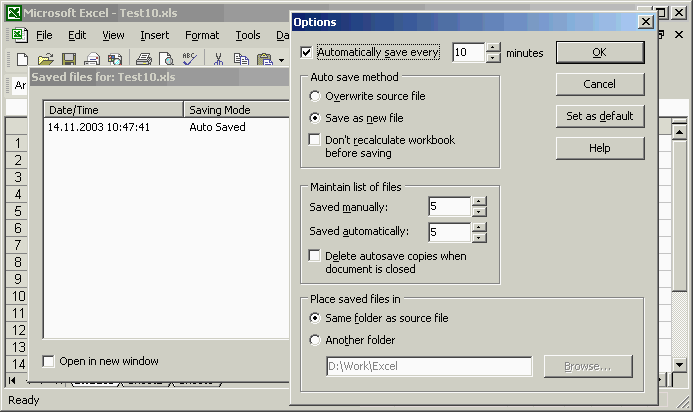This screenshot has width=693, height=412.
Task: Click the Date/Time column header
Action: pyautogui.click(x=114, y=110)
